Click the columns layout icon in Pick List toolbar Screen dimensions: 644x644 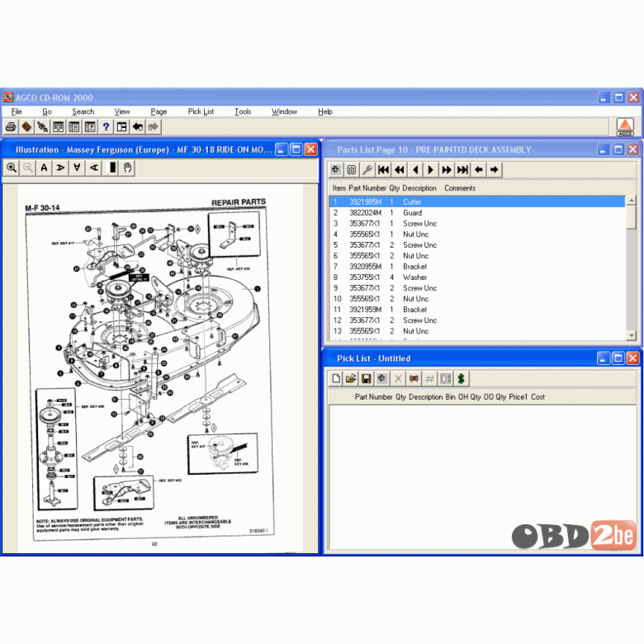[446, 379]
